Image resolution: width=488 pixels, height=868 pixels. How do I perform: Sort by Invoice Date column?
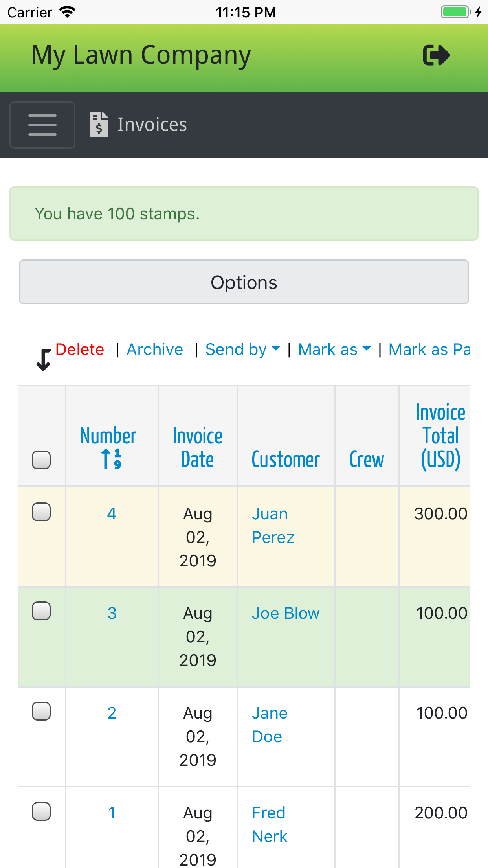(198, 447)
